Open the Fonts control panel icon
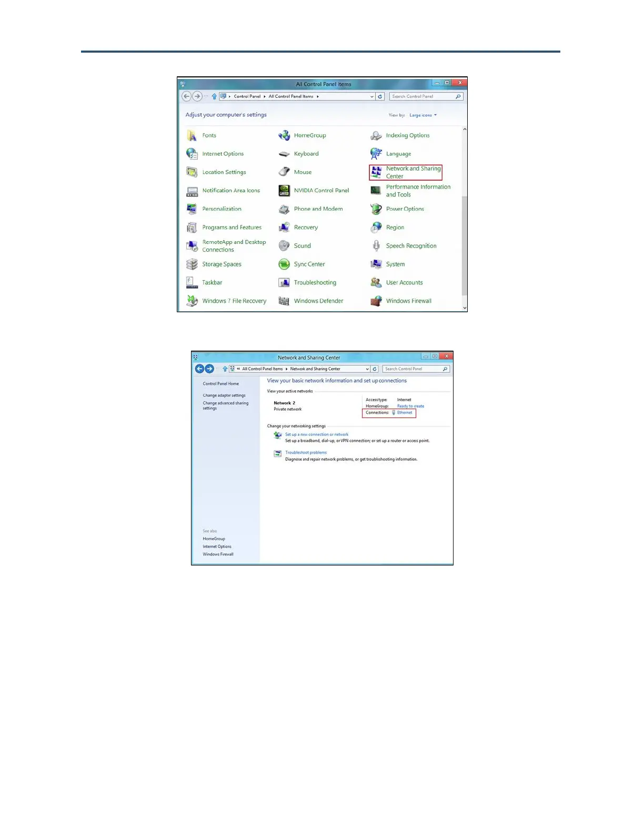 (x=192, y=135)
